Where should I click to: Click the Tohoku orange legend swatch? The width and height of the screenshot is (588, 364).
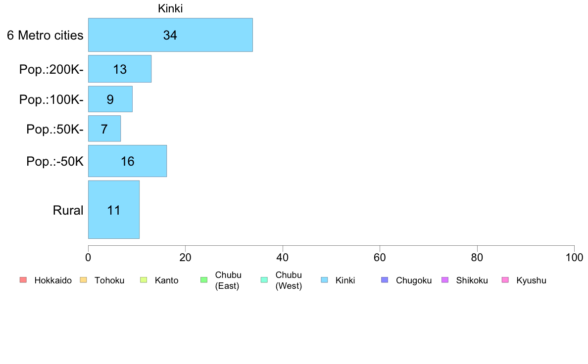pos(83,280)
